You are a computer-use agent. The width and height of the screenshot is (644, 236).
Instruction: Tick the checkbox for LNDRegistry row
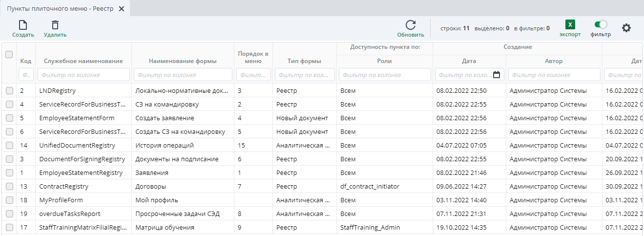[9, 90]
